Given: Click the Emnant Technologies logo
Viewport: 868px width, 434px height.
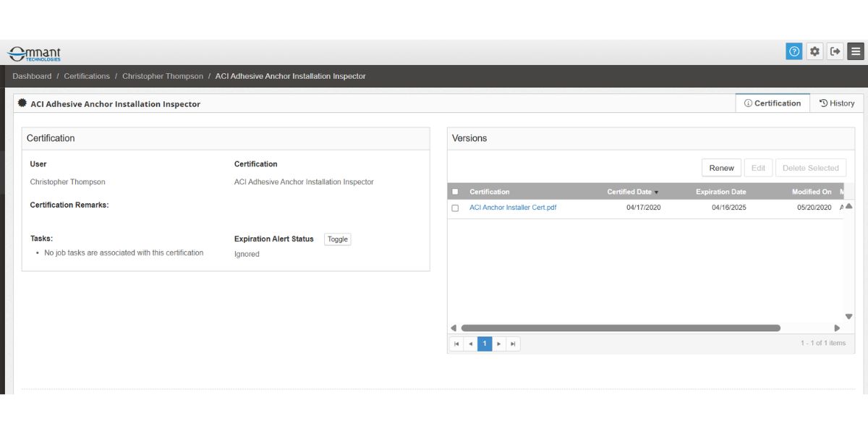Looking at the screenshot, I should 34,54.
